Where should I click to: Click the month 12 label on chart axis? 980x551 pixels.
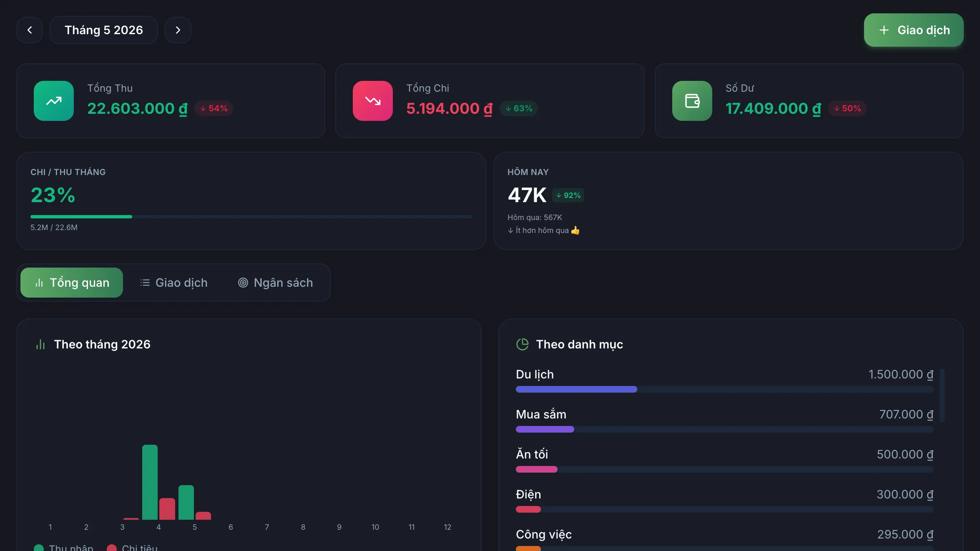click(447, 527)
